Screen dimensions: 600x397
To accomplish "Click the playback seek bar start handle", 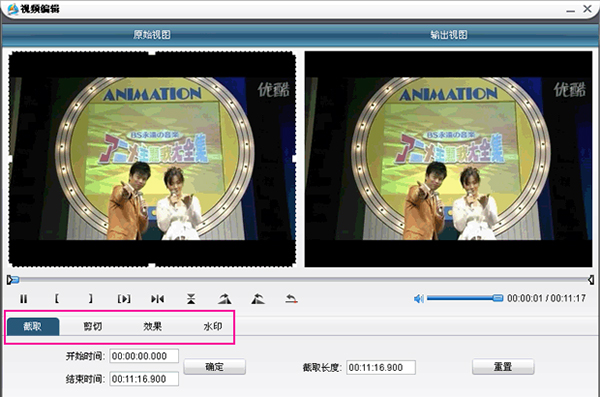I will coord(13,280).
